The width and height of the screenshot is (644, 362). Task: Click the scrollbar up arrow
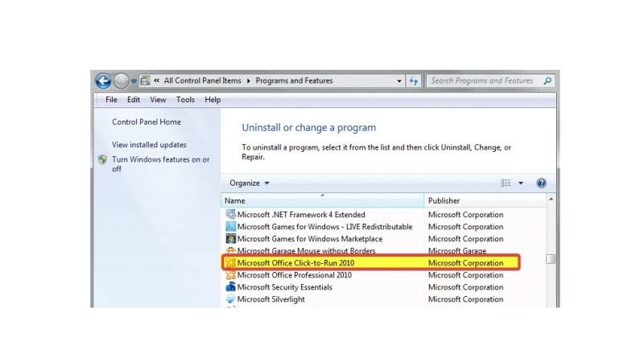551,199
